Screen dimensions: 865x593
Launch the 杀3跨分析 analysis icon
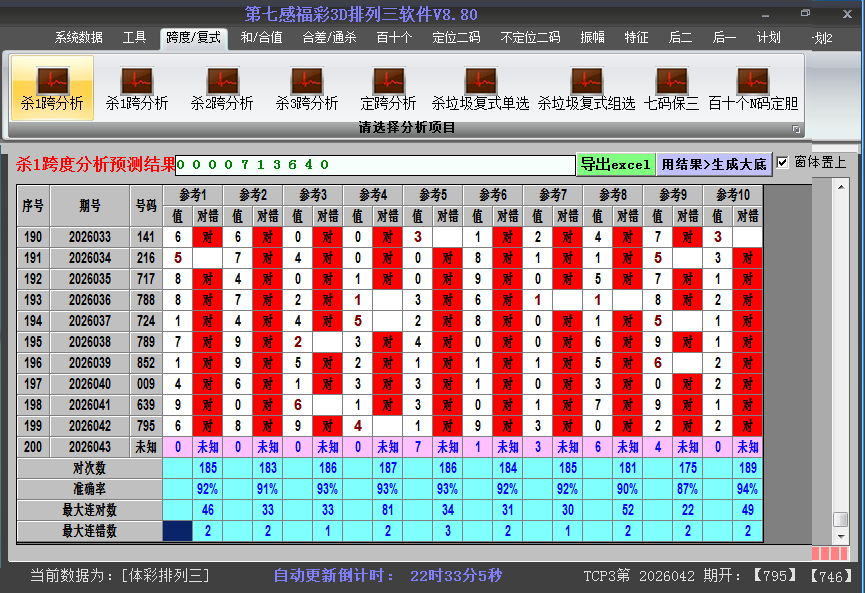point(307,87)
